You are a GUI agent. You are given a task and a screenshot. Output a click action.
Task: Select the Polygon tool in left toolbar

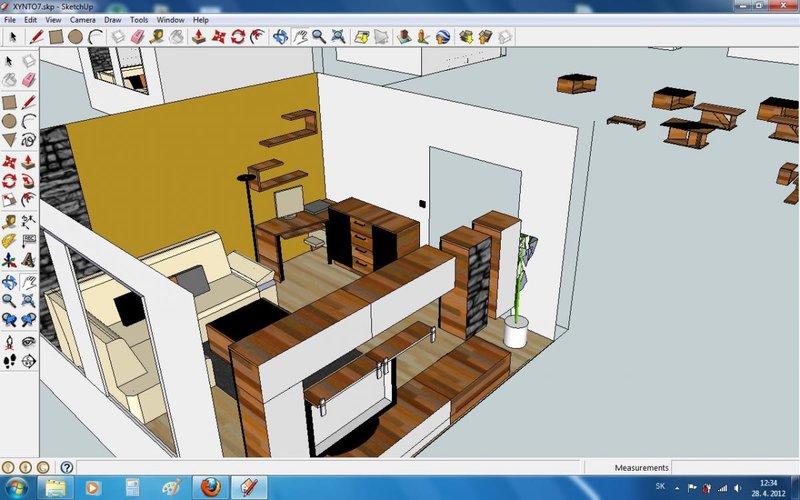[9, 140]
